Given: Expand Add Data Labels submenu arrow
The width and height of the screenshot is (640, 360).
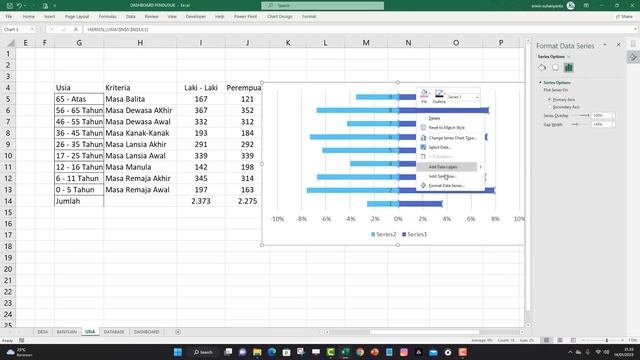Looking at the screenshot, I should click(480, 167).
